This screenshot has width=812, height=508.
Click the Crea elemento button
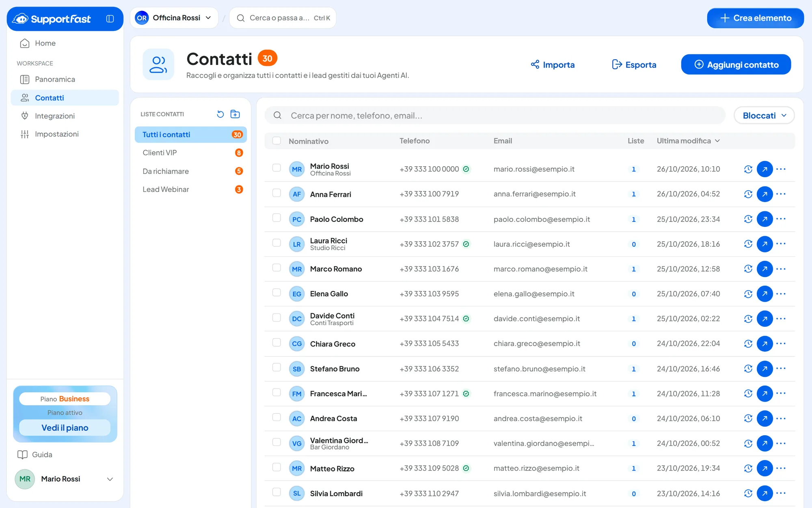tap(755, 18)
